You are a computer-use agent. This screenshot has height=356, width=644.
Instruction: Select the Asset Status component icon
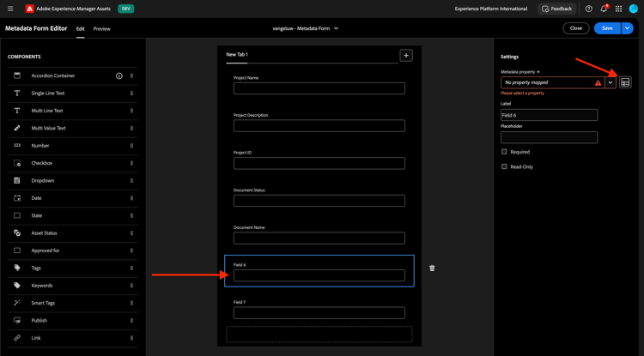click(x=17, y=233)
